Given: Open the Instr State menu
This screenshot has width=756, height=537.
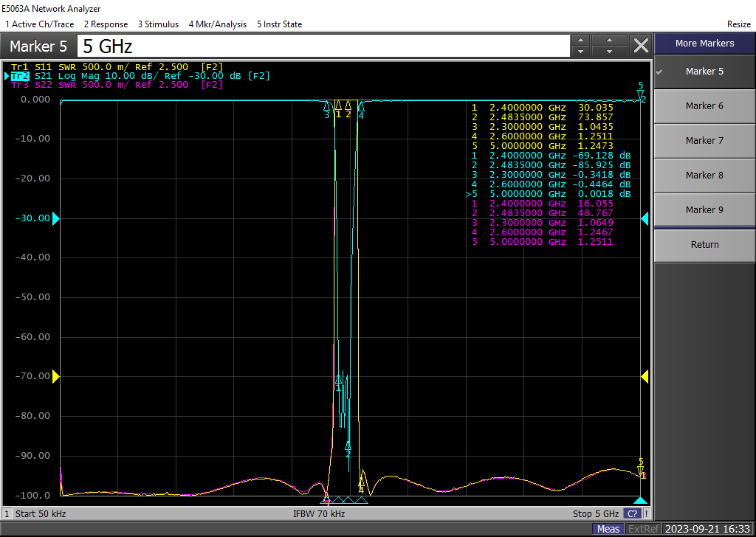Looking at the screenshot, I should [x=279, y=24].
